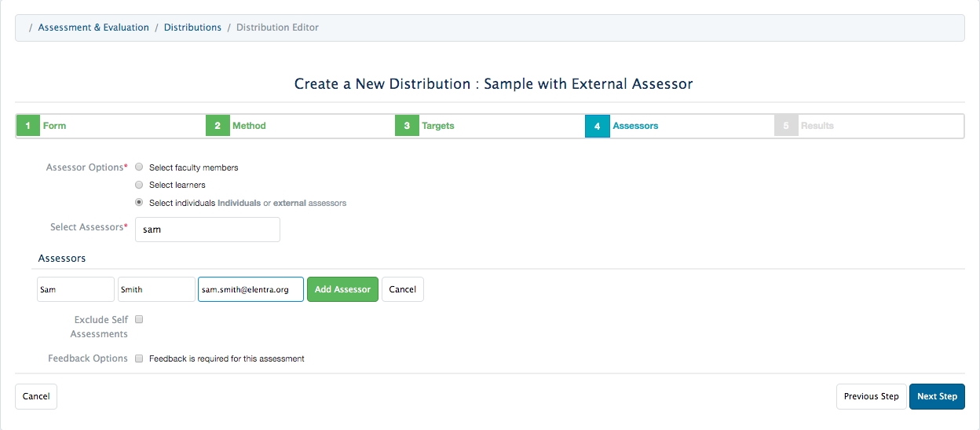The height and width of the screenshot is (430, 980).
Task: Switch to step 3 Targets tab
Action: pos(437,126)
